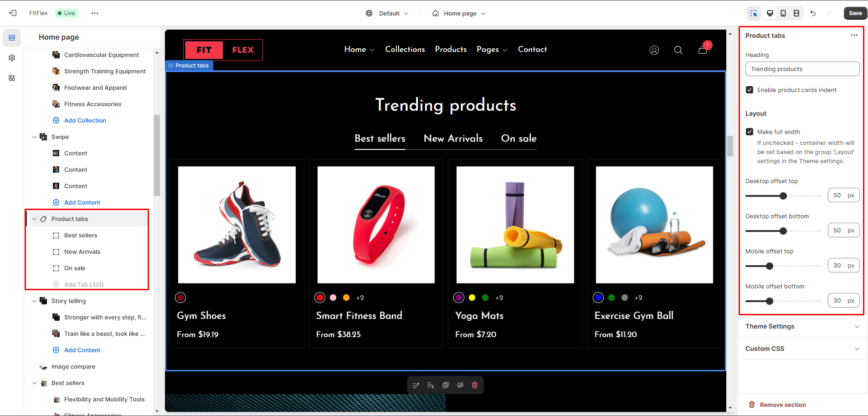Open the Default theme dropdown
868x416 pixels.
tap(387, 13)
